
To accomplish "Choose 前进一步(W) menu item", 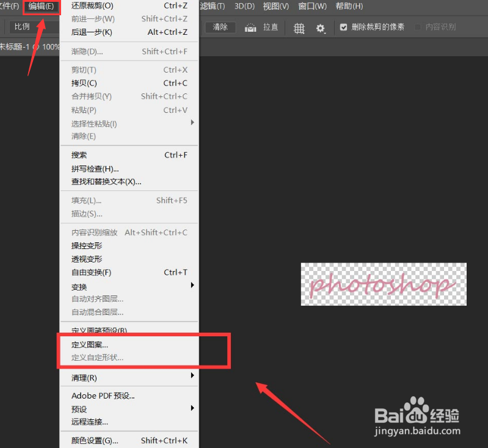I will tap(129, 19).
